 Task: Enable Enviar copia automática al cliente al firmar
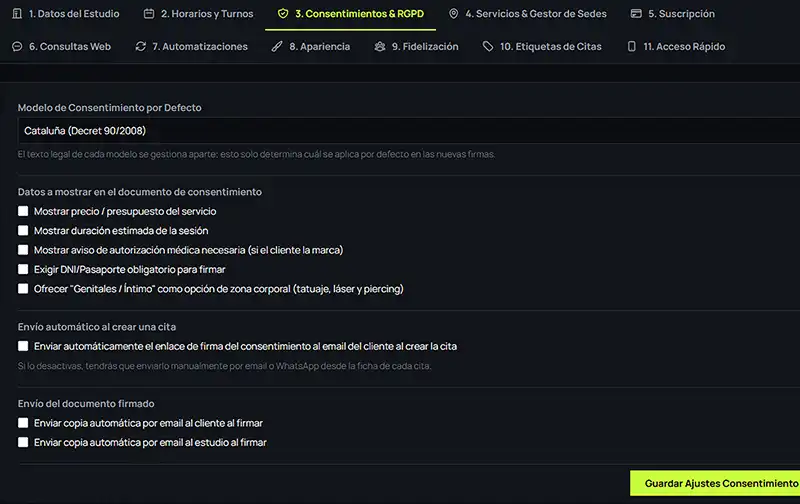23,423
